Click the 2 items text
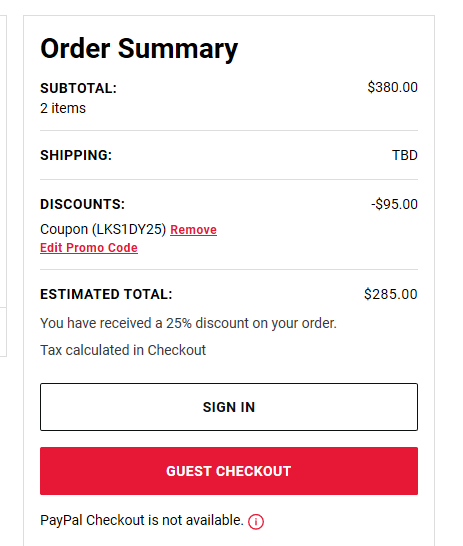 click(63, 108)
